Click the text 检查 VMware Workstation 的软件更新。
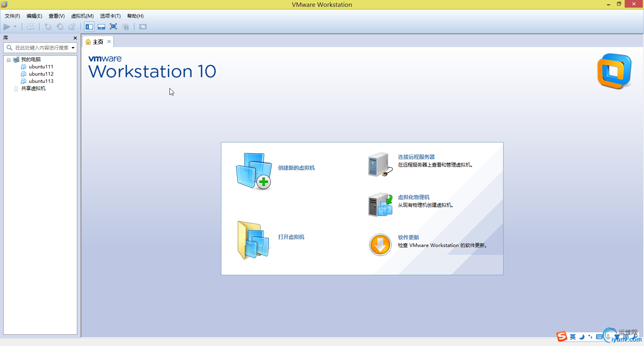Screen dimensions: 644x346 click(443, 245)
